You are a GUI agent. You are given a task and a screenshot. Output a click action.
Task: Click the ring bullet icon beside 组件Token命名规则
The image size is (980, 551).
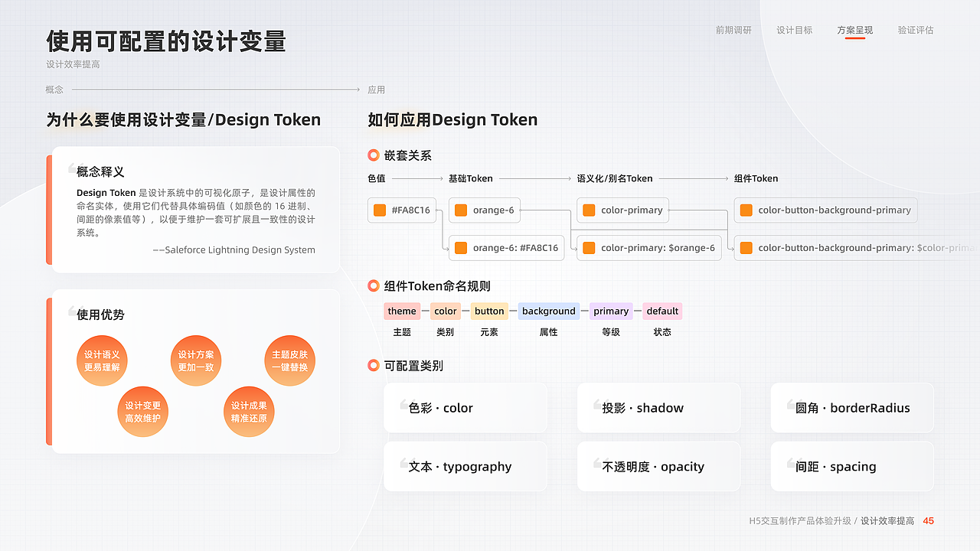[374, 286]
